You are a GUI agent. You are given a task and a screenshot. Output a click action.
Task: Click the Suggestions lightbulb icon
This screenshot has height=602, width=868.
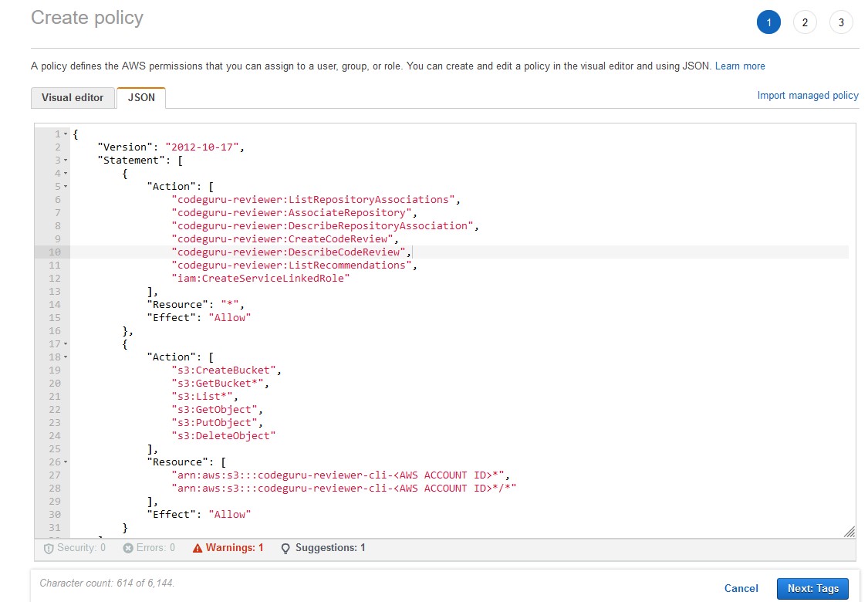point(285,548)
